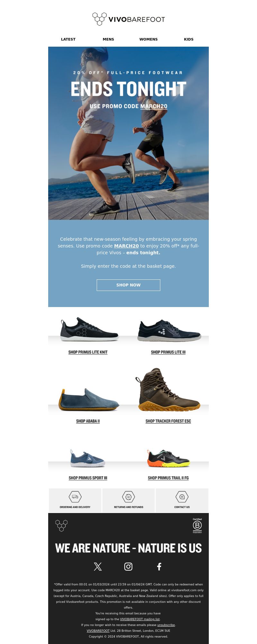Open the X (Twitter) social icon
This screenshot has width=257, height=644.
tap(98, 566)
